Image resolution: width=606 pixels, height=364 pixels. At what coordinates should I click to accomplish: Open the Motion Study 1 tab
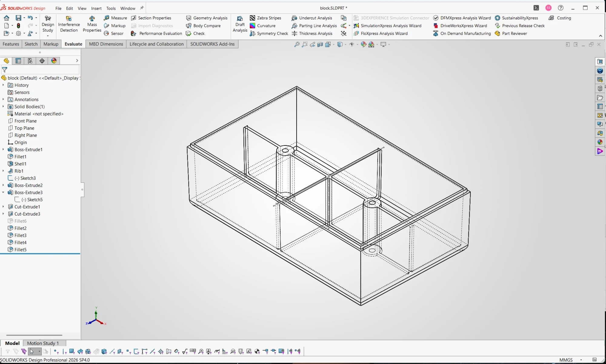coord(43,343)
